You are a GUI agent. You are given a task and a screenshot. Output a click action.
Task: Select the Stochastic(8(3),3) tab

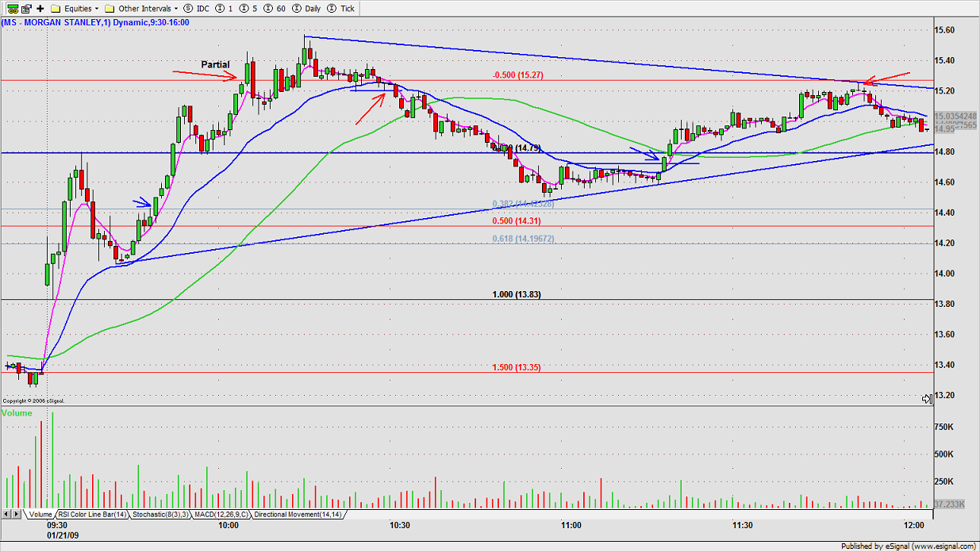[x=160, y=515]
